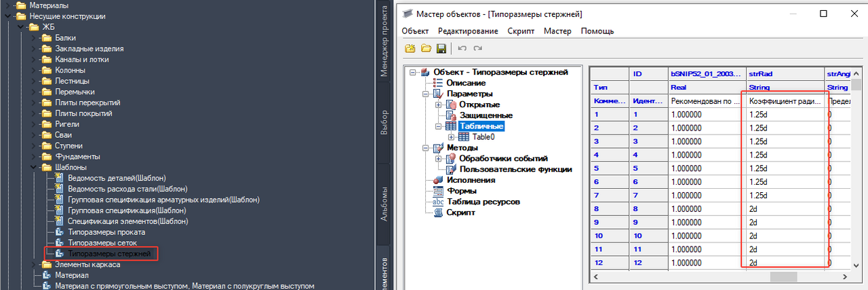Click the Redo arrow icon
The height and width of the screenshot is (290, 868).
coord(478,48)
